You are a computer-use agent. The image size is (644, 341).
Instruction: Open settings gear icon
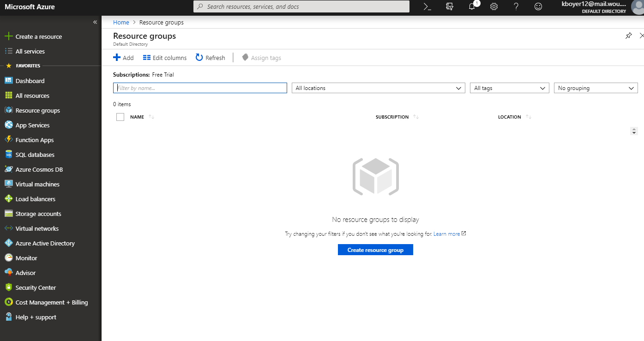point(494,6)
